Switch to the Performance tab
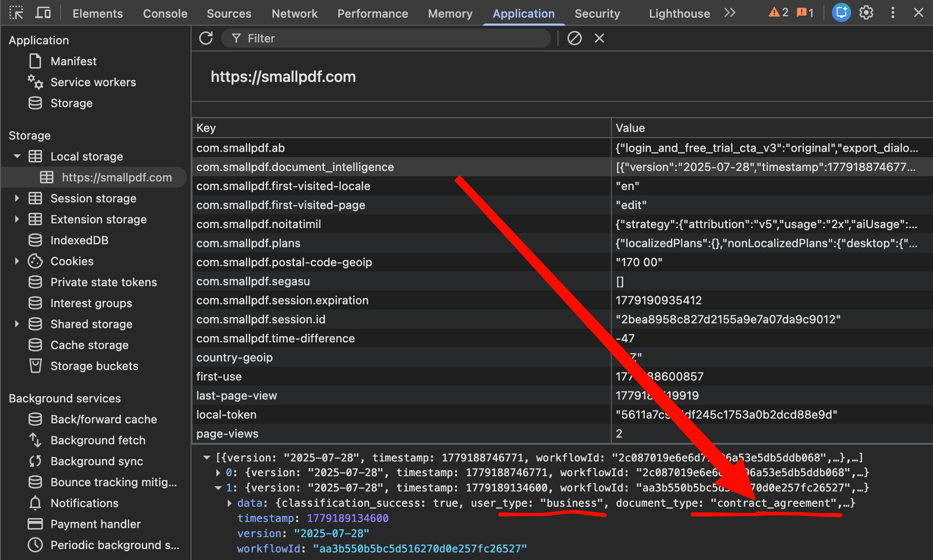The image size is (933, 560). click(373, 13)
